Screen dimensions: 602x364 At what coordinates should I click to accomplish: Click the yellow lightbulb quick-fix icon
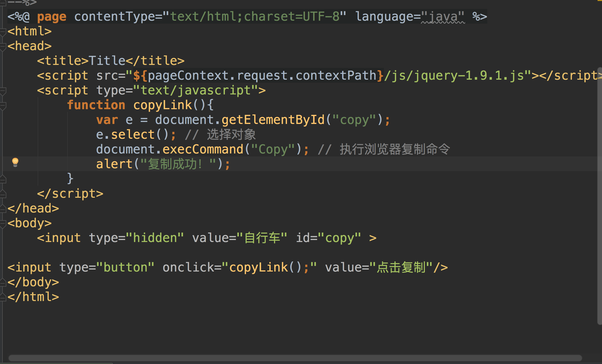point(15,162)
